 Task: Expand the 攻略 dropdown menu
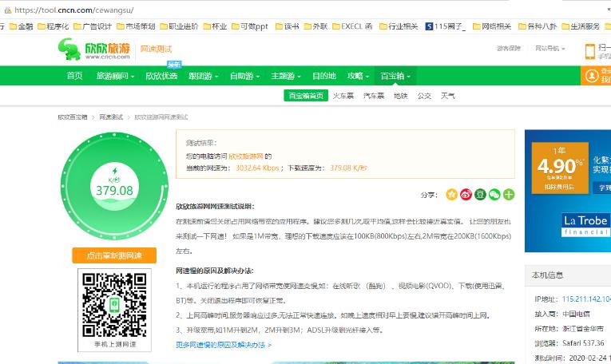click(x=358, y=76)
